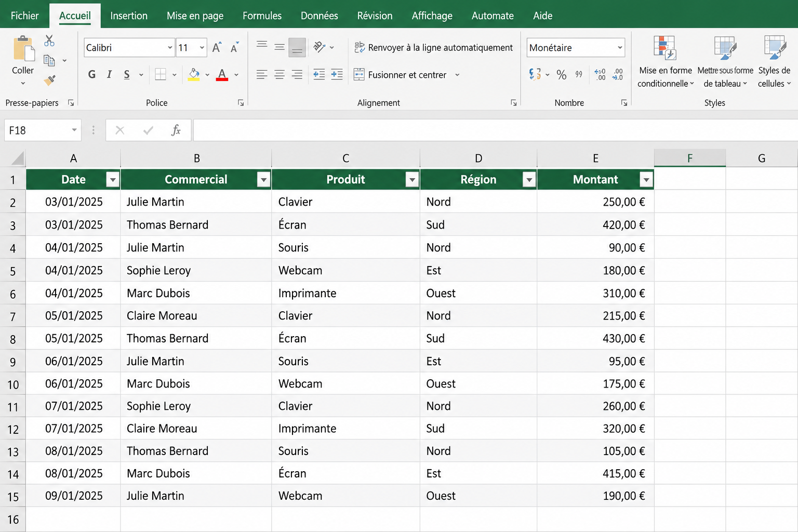Open Presse-papiers dialog launcher
Screen dimensions: 798x532
tap(71, 103)
